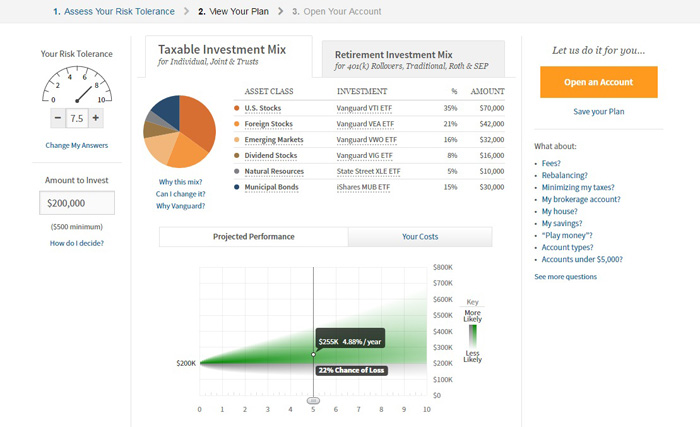
Task: Open Accounts under $5,000? link
Action: [582, 260]
